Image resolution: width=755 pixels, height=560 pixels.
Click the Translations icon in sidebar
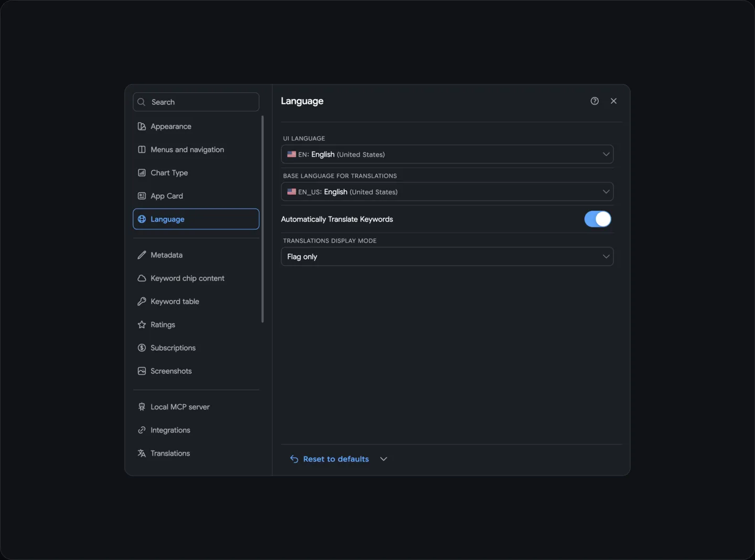142,453
